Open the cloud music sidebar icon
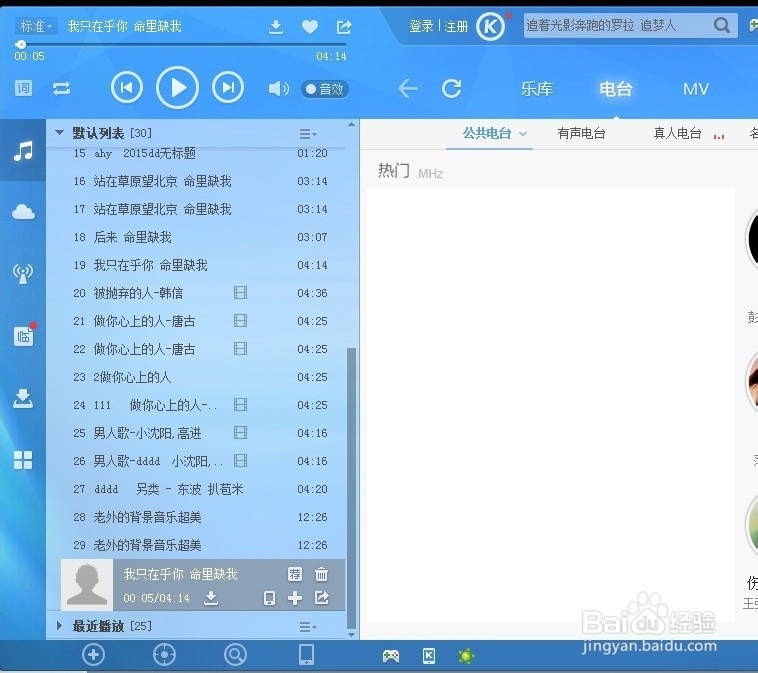 click(23, 212)
